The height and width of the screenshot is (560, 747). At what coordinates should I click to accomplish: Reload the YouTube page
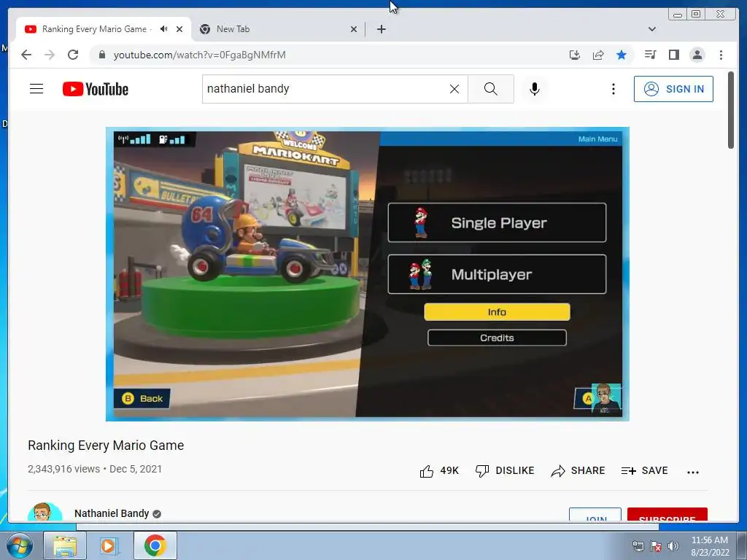pos(73,55)
